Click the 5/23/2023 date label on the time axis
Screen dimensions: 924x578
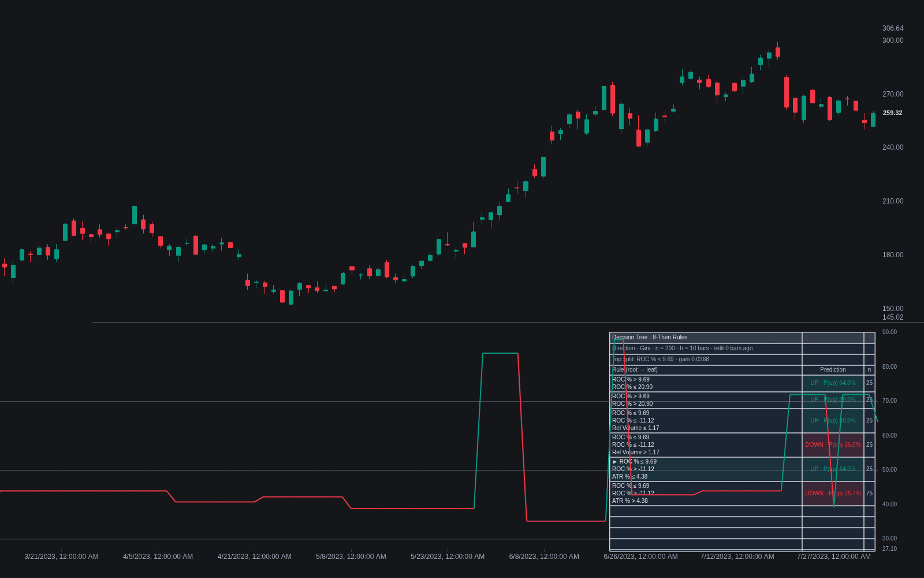tap(448, 557)
